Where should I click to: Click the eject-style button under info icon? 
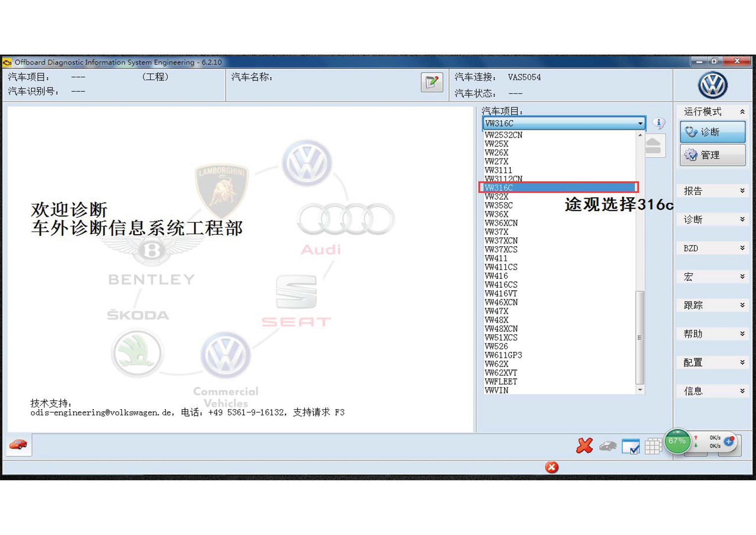(x=655, y=146)
